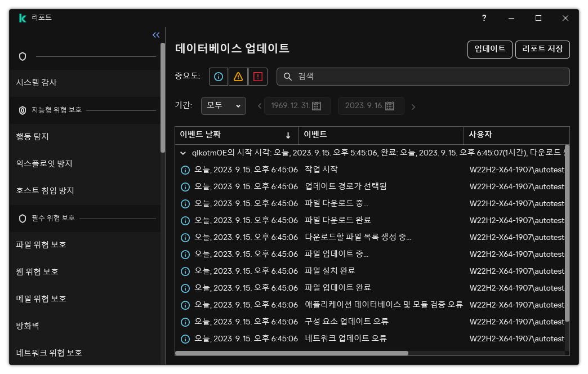Click the 업데이트 button
Image resolution: width=588 pixels, height=374 pixels.
489,50
